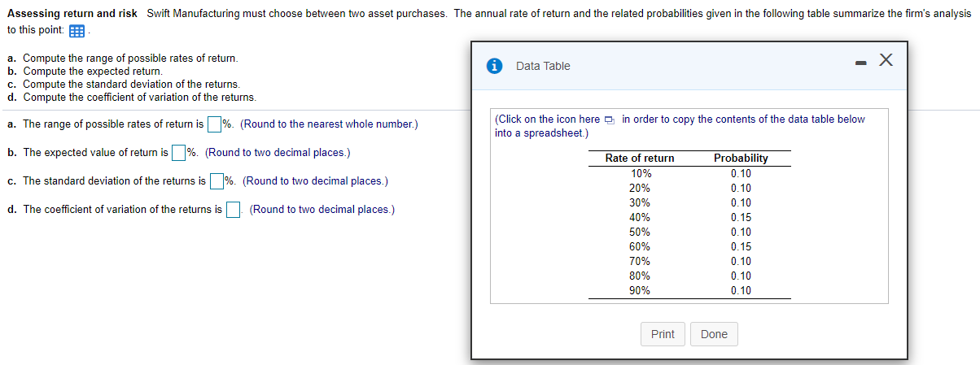This screenshot has width=980, height=365.
Task: Click the blue info icon beside Data Table
Action: coord(494,66)
